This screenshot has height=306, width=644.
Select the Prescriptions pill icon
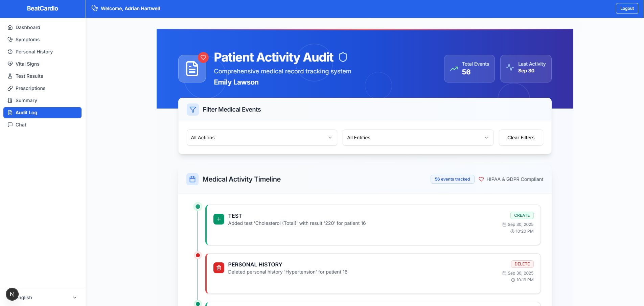point(10,88)
